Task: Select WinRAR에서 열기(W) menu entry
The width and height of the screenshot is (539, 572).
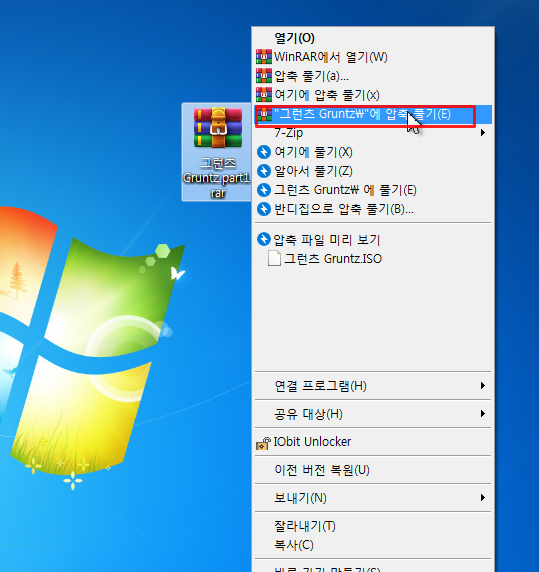Action: (x=373, y=57)
